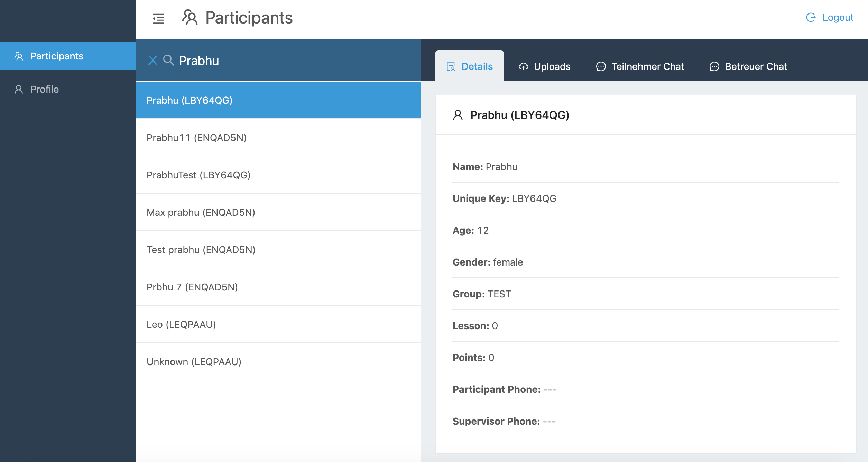Select PrabhuTest (LBY64QG) participant
Screen dimensions: 868x462
198,175
